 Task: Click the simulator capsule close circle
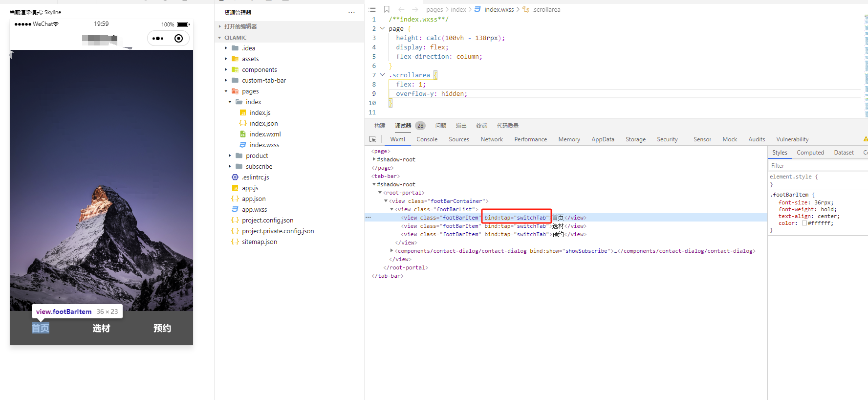pyautogui.click(x=178, y=38)
